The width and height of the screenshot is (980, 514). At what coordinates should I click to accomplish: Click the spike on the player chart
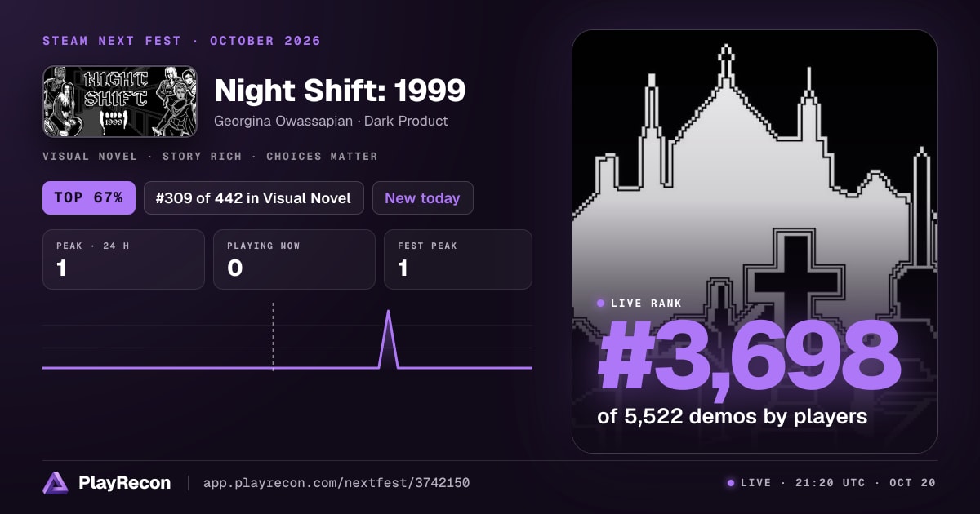coord(388,339)
